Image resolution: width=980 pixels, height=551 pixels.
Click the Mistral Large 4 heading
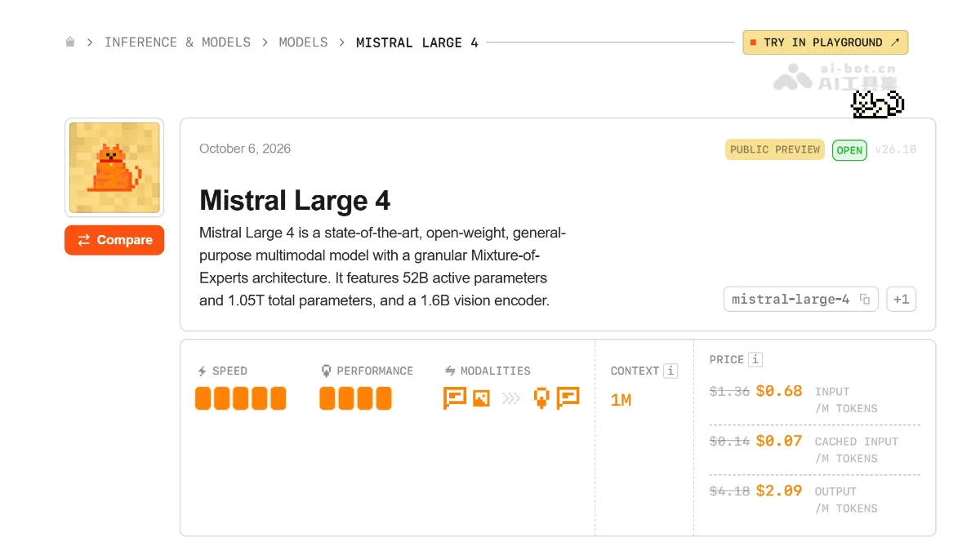[x=295, y=201]
